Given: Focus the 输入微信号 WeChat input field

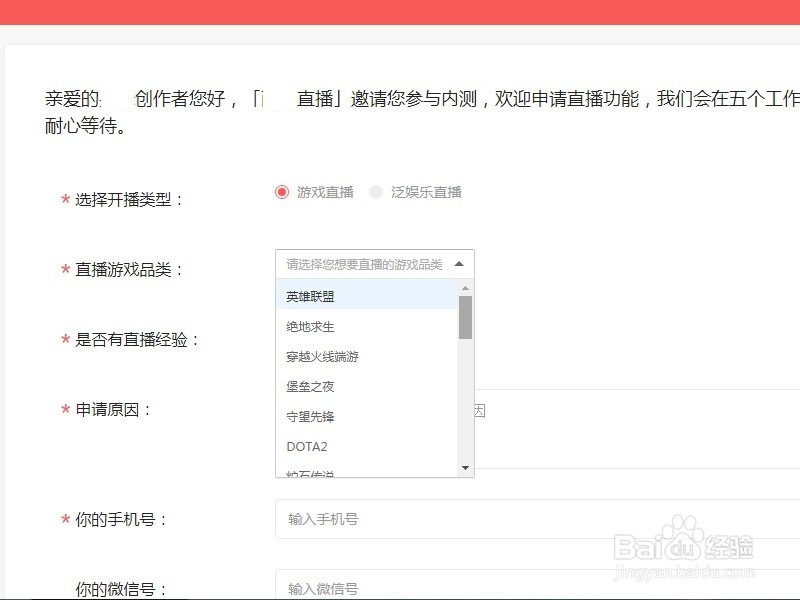Looking at the screenshot, I should point(537,585).
